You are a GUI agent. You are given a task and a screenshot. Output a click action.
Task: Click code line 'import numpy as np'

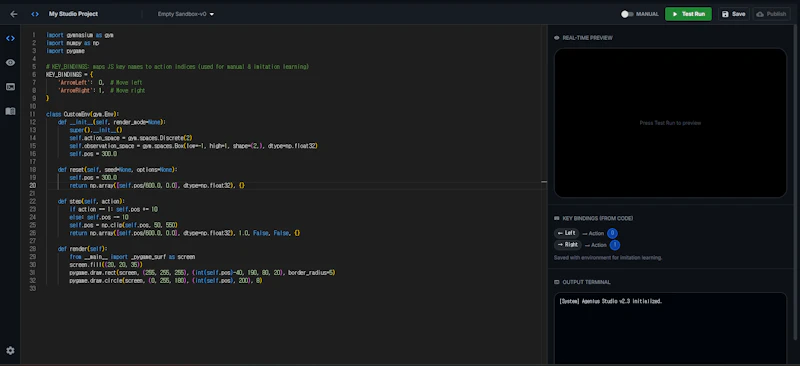(x=72, y=43)
